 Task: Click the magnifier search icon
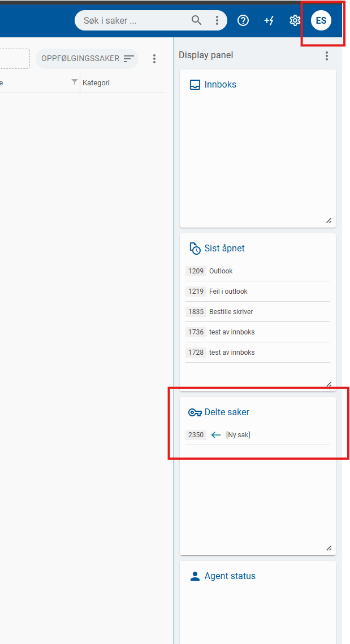point(196,21)
